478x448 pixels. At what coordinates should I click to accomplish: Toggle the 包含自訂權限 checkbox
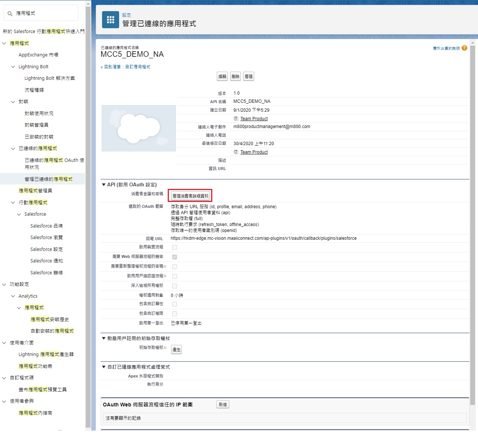174,314
